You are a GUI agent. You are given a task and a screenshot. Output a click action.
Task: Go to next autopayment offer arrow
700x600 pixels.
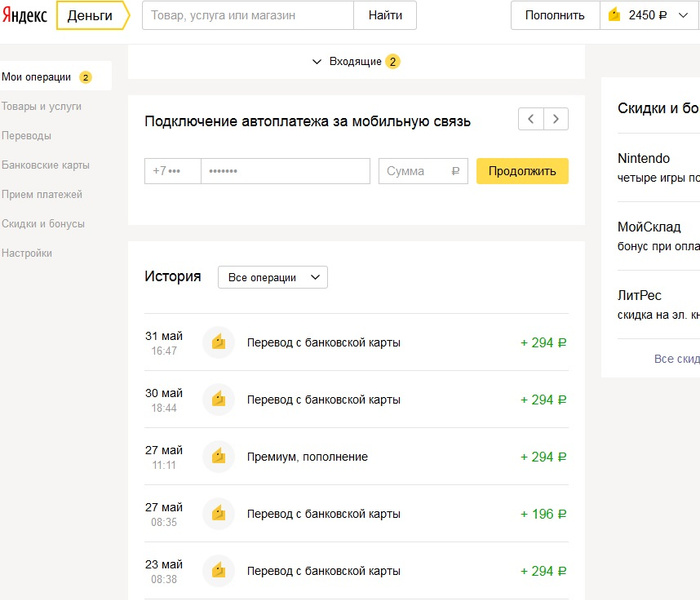pyautogui.click(x=556, y=119)
